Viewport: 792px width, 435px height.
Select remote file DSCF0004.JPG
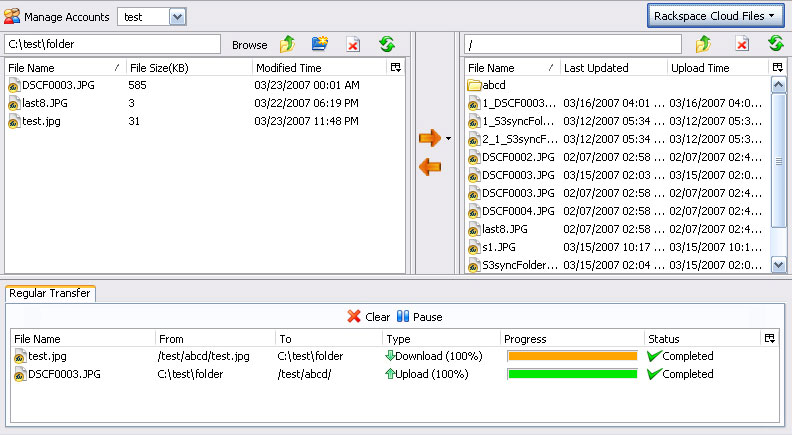(618, 211)
